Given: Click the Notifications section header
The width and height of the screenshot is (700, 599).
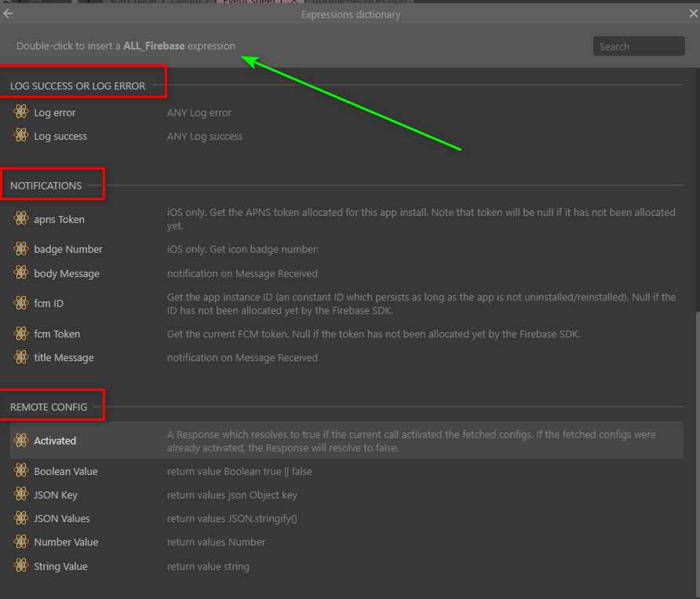Looking at the screenshot, I should pos(46,186).
